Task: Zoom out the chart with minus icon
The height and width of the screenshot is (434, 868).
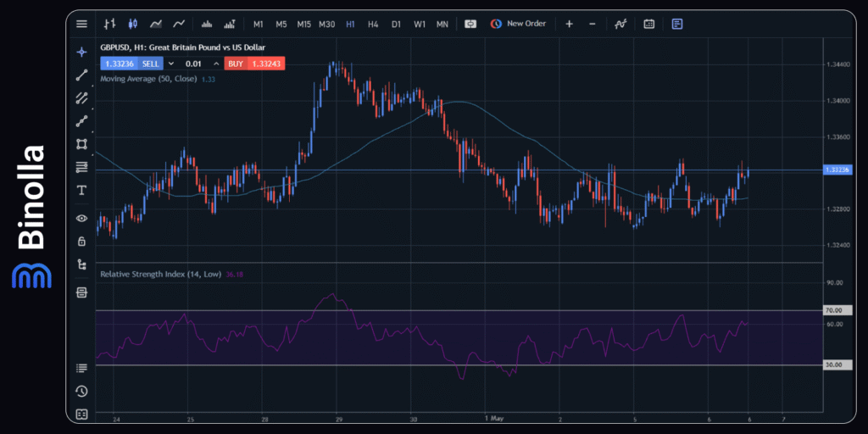Action: click(x=592, y=24)
